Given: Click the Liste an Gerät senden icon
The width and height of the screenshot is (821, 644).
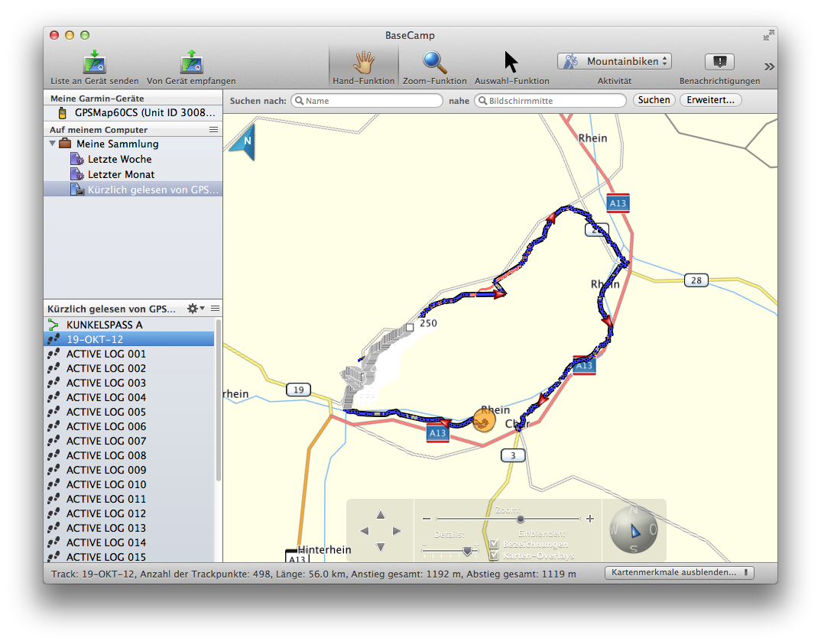Looking at the screenshot, I should (94, 62).
